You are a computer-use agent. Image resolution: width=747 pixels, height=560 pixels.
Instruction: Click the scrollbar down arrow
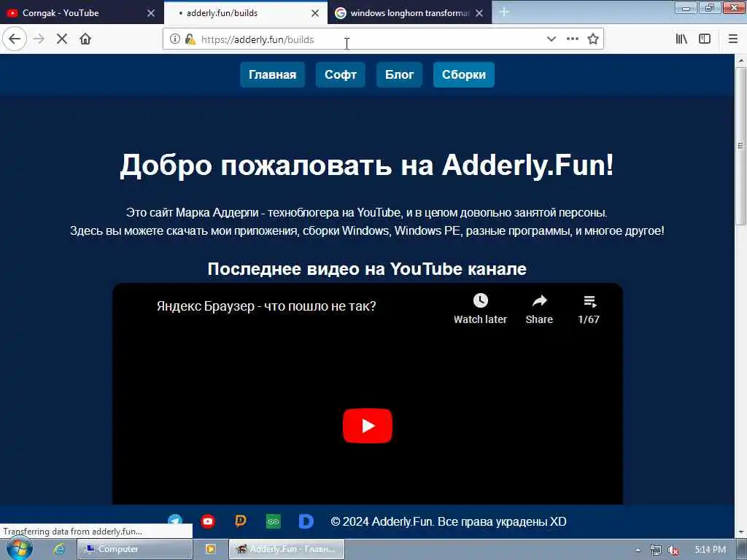pyautogui.click(x=740, y=532)
